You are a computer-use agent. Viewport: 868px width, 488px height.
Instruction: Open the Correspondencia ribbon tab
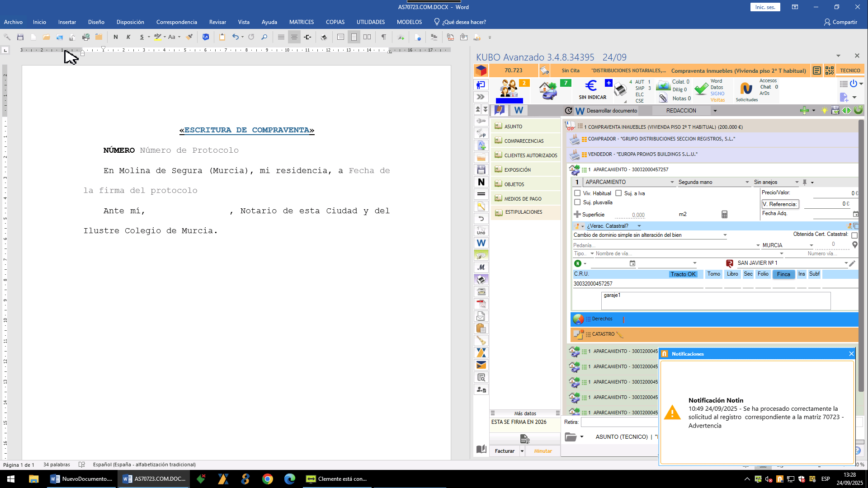coord(176,22)
